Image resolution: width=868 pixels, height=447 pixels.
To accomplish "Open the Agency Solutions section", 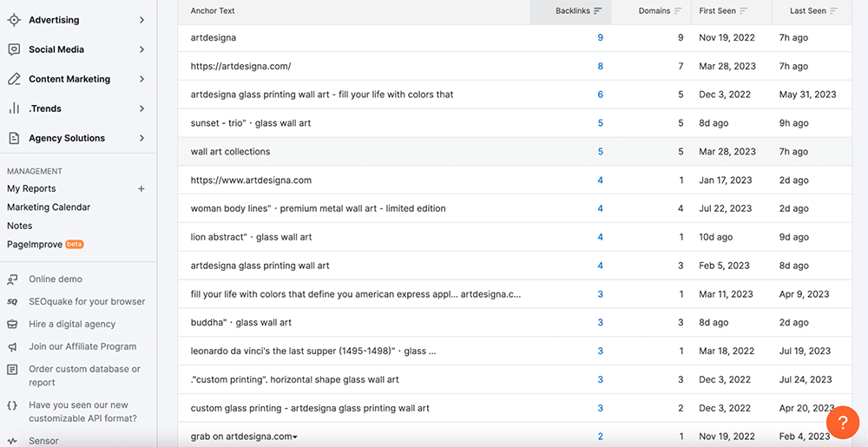I will tap(67, 138).
